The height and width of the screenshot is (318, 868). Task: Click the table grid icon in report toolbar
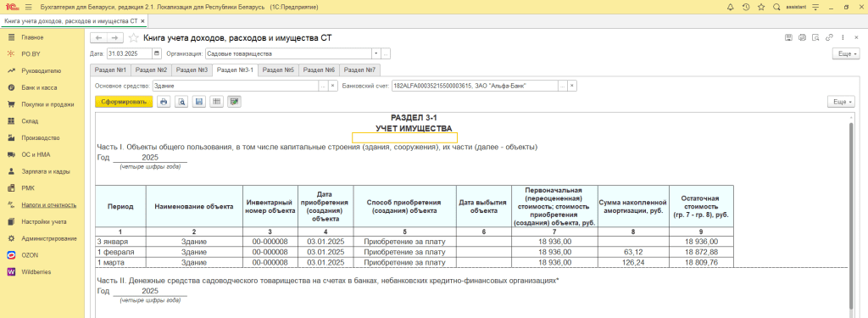216,102
